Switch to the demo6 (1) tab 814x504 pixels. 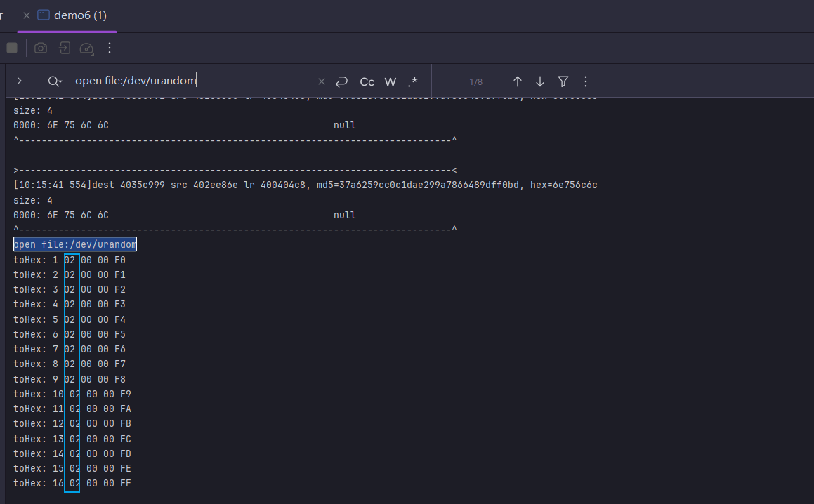click(x=72, y=15)
